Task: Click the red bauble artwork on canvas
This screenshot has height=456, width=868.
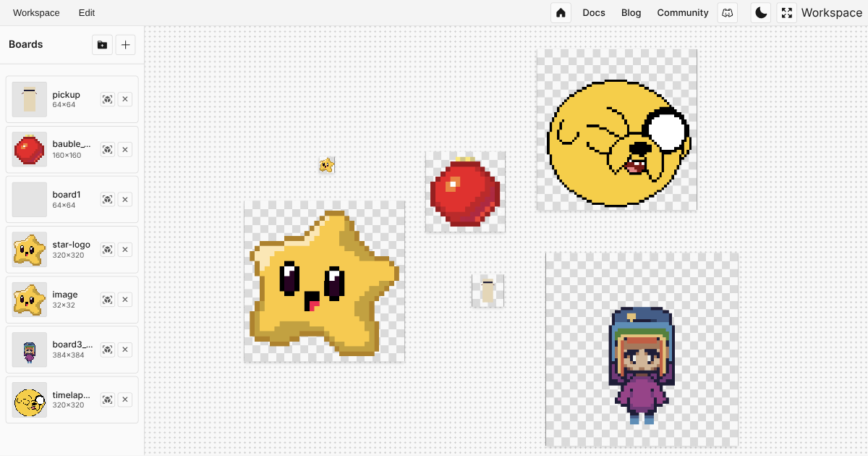Action: click(x=465, y=192)
